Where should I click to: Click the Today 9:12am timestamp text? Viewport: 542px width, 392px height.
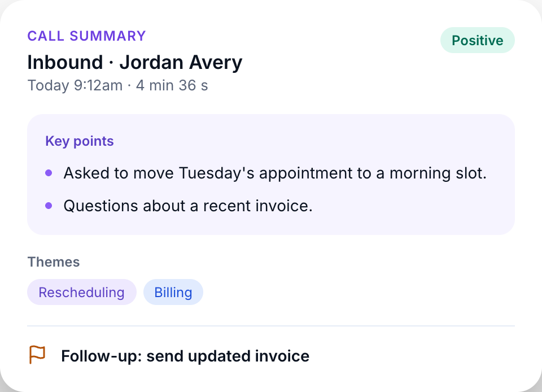[75, 85]
